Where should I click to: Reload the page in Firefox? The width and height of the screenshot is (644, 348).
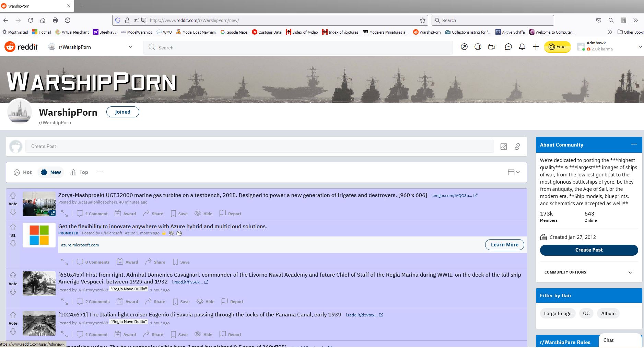[31, 20]
